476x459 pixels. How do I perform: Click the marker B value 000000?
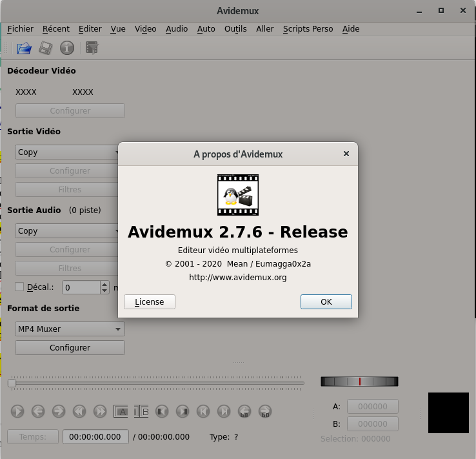click(x=373, y=423)
